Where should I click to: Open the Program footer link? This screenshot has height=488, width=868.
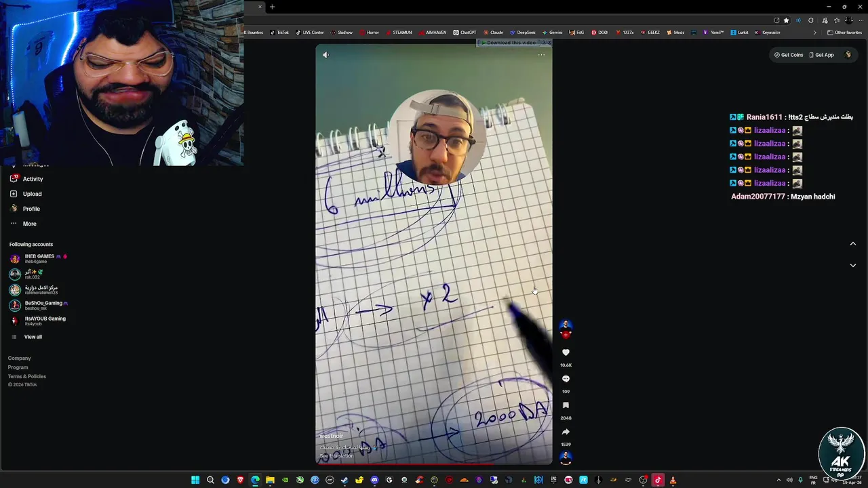(18, 367)
